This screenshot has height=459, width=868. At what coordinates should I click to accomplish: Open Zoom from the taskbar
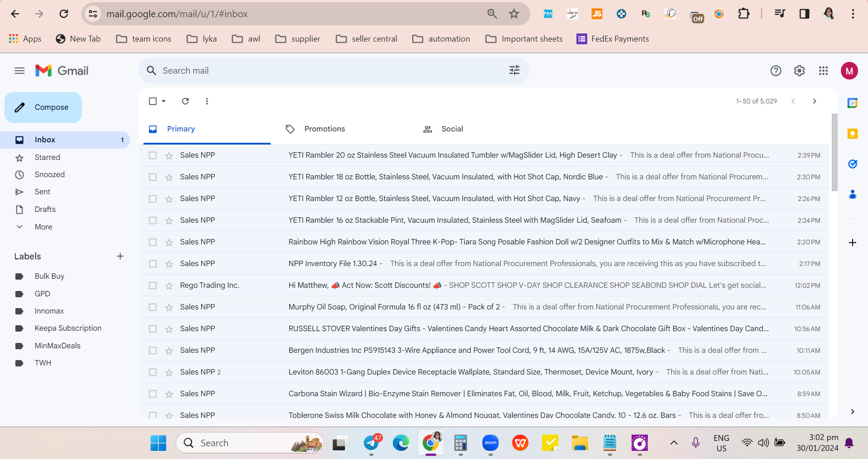[x=491, y=443]
